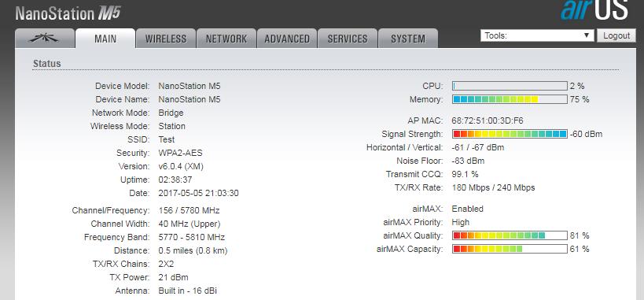Click the Memory usage bar

pos(510,99)
